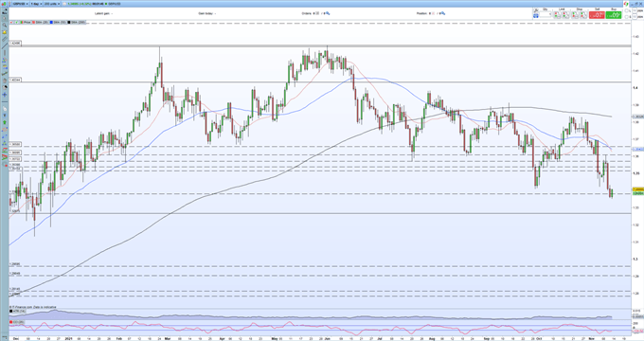This screenshot has width=644, height=341.
Task: Select the line drawing tool
Action: click(x=5, y=45)
